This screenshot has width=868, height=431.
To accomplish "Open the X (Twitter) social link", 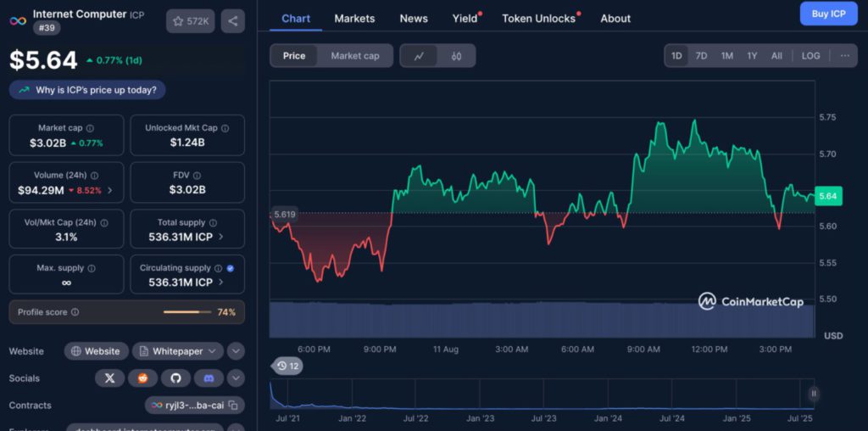I will pyautogui.click(x=109, y=378).
